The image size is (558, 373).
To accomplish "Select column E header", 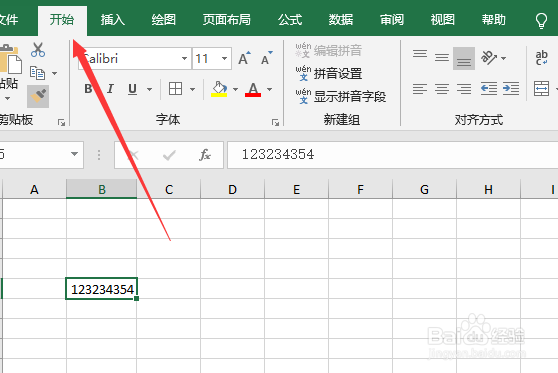I will click(296, 189).
